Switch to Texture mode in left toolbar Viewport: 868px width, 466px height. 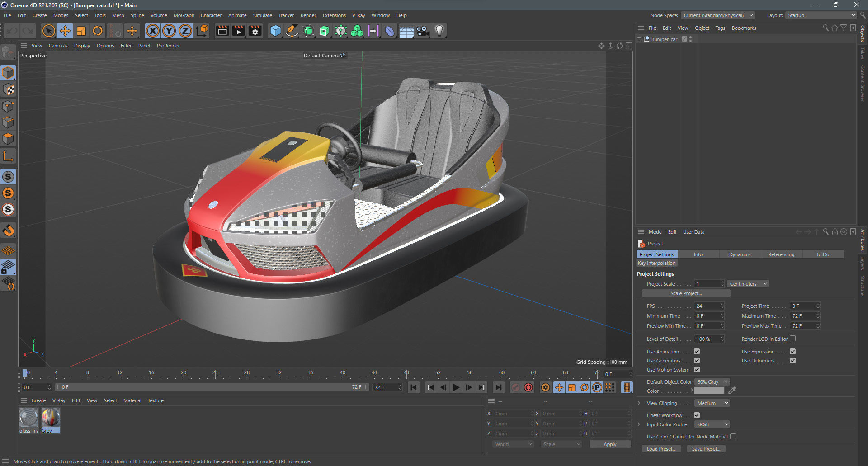8,89
